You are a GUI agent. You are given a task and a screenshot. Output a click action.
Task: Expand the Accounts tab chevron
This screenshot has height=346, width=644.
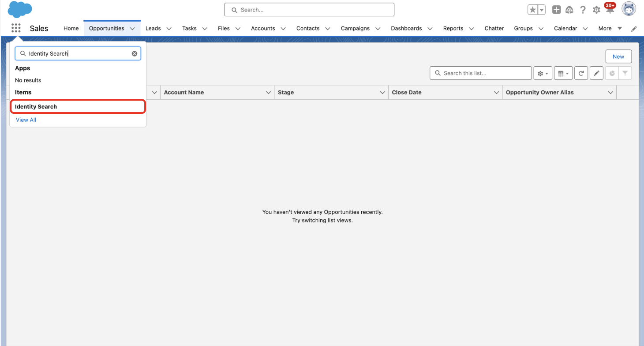tap(283, 29)
